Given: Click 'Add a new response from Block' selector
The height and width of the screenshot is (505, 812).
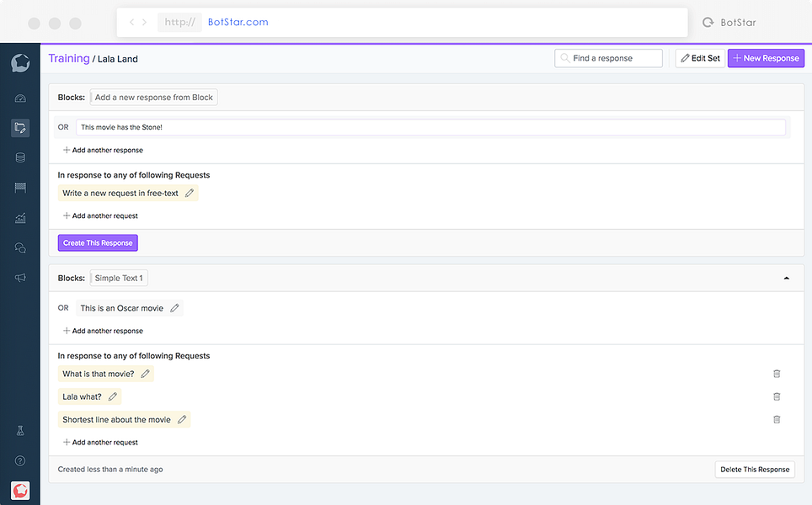Looking at the screenshot, I should pos(153,97).
